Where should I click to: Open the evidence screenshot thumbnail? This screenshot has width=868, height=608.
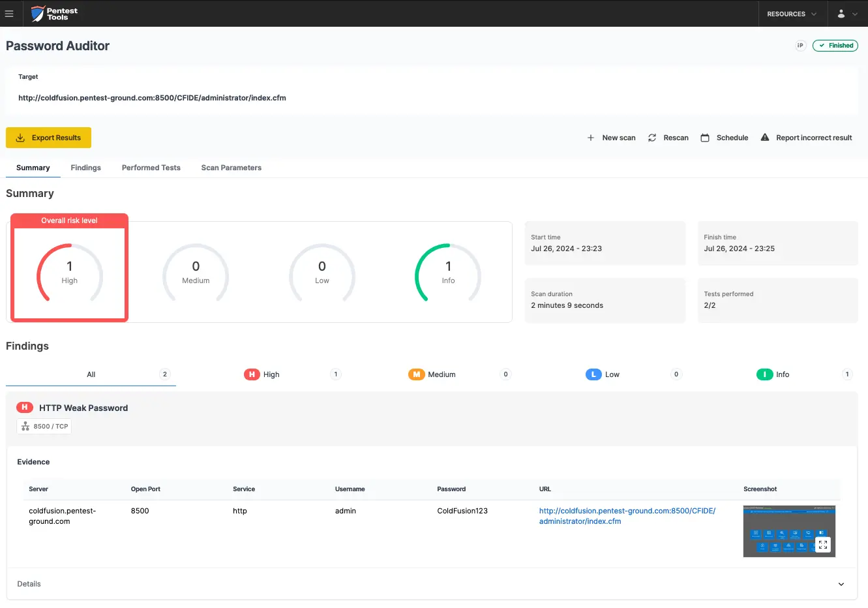point(789,531)
